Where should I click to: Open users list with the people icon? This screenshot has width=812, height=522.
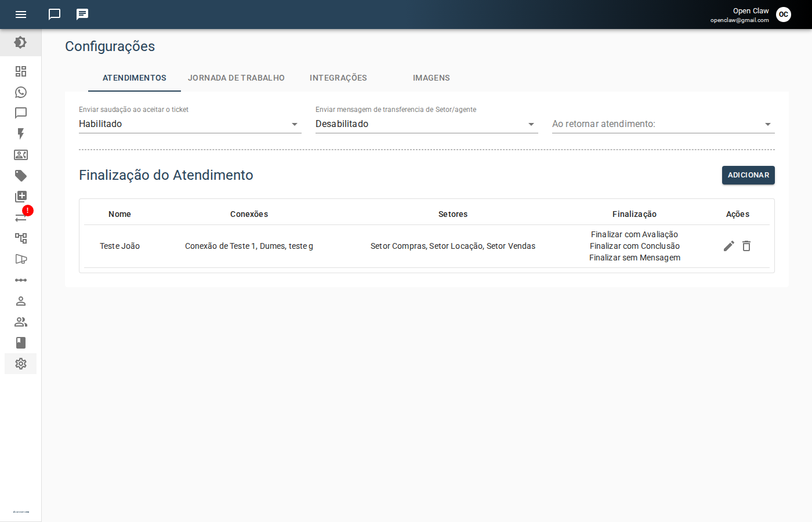(21, 322)
